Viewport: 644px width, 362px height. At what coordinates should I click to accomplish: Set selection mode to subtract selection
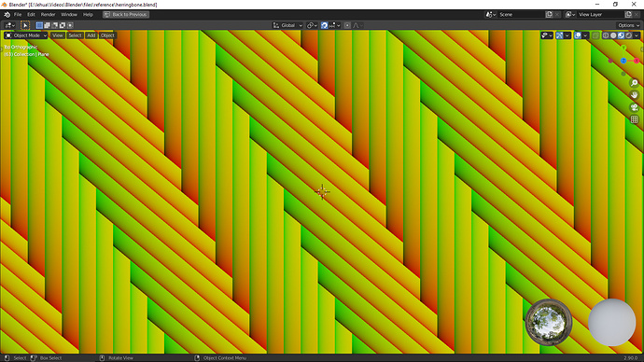(55, 25)
